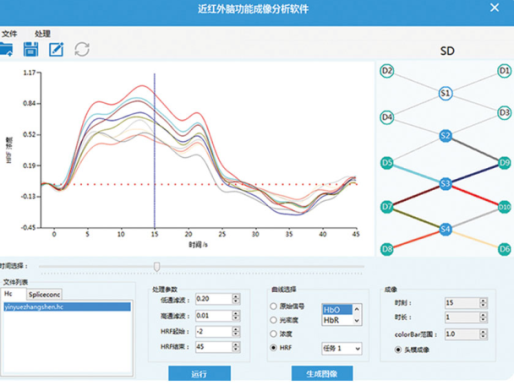Image resolution: width=514 pixels, height=385 pixels.
Task: Select detector node D6
Action: (x=504, y=249)
